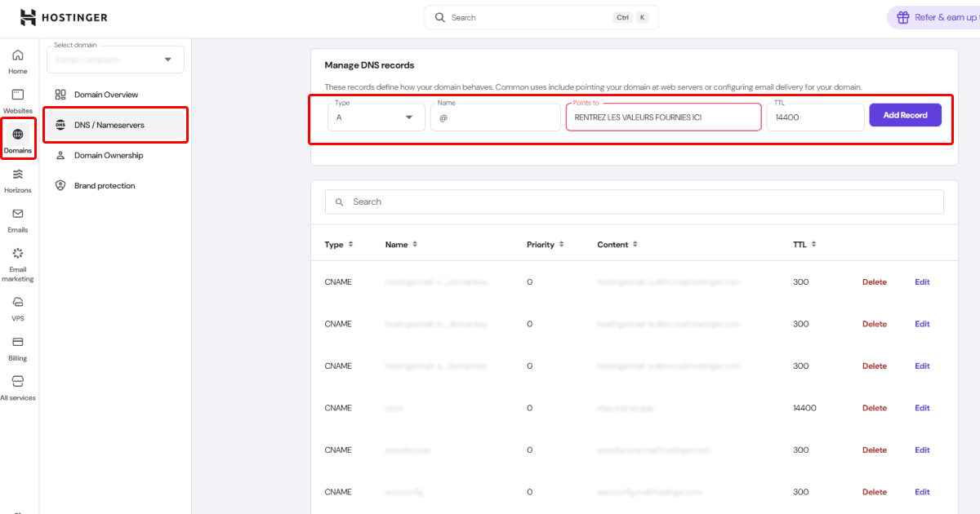Open the Select domain dropdown

[x=114, y=59]
